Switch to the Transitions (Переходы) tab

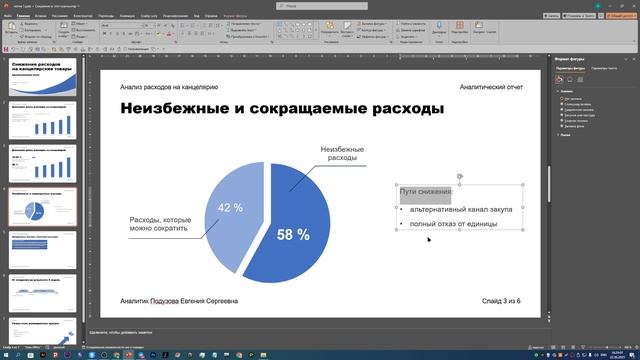coord(106,16)
